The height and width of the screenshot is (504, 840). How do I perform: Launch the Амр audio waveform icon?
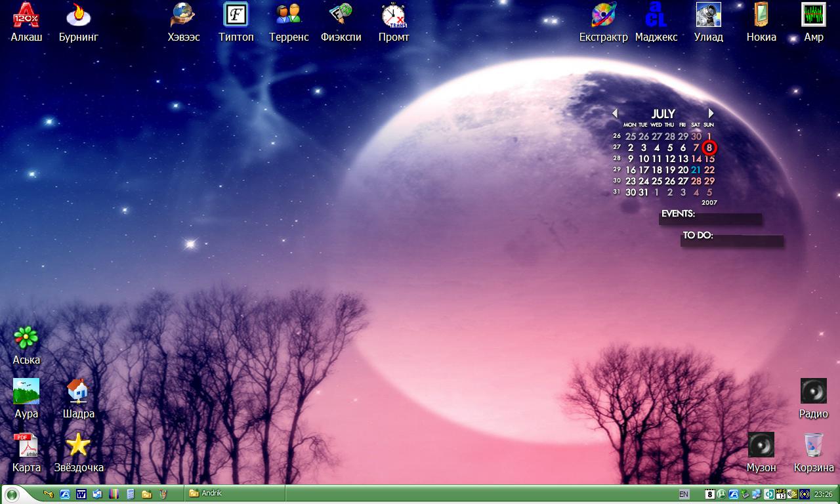(x=814, y=22)
